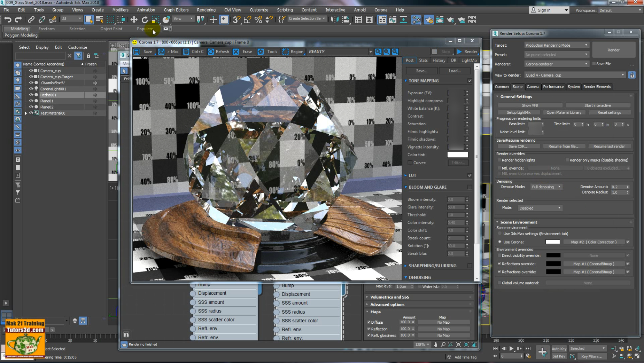The height and width of the screenshot is (363, 644).
Task: Click the Pass limit input field
Action: [535, 124]
